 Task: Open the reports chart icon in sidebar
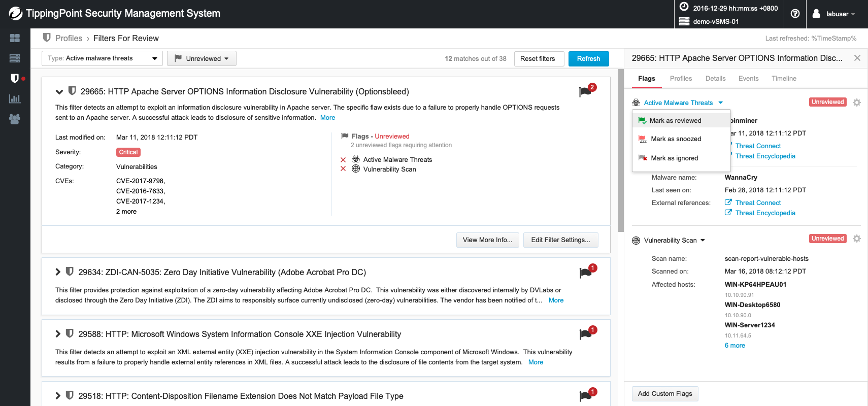pyautogui.click(x=15, y=98)
